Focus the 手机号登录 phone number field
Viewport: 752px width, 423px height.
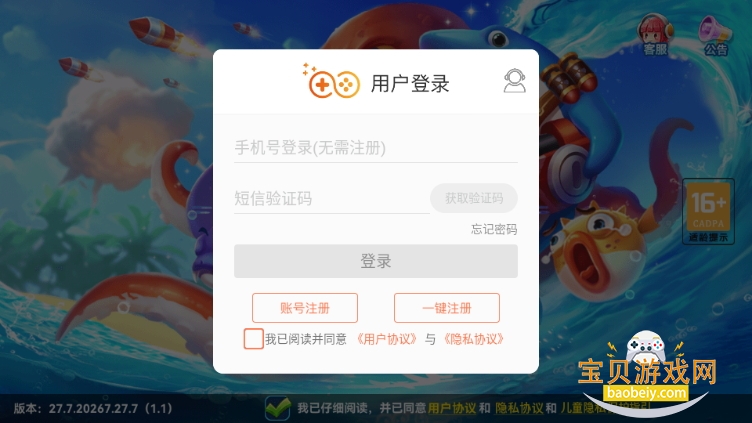point(376,148)
